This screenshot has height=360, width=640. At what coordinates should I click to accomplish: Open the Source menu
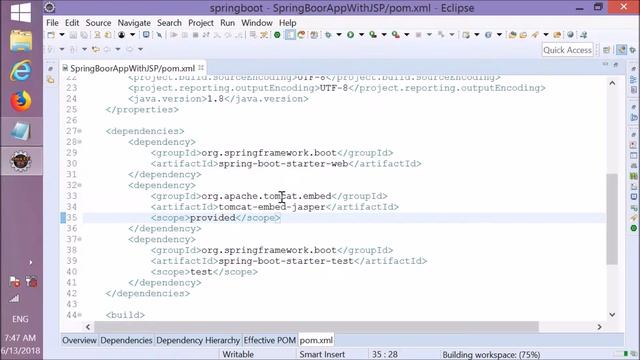click(98, 23)
